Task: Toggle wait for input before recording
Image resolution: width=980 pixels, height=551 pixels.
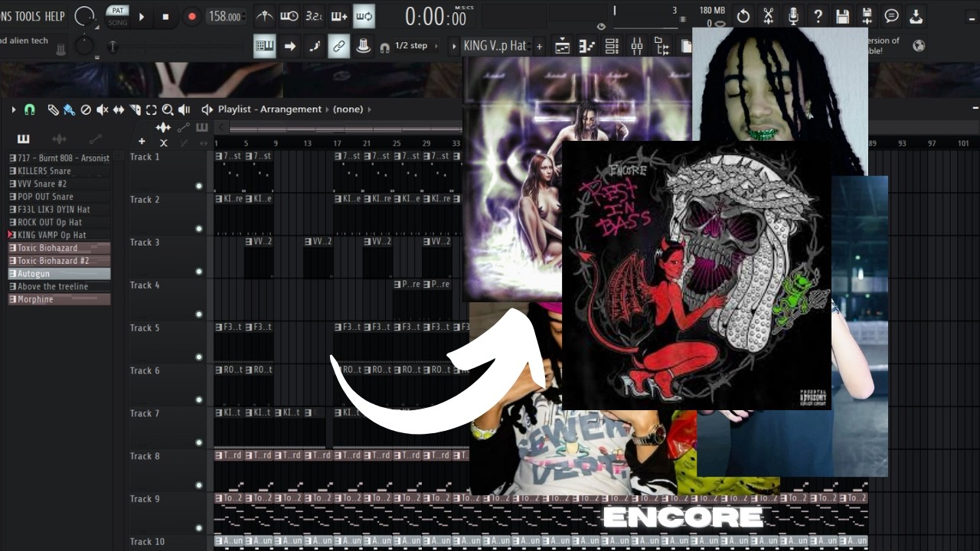Action: point(289,16)
